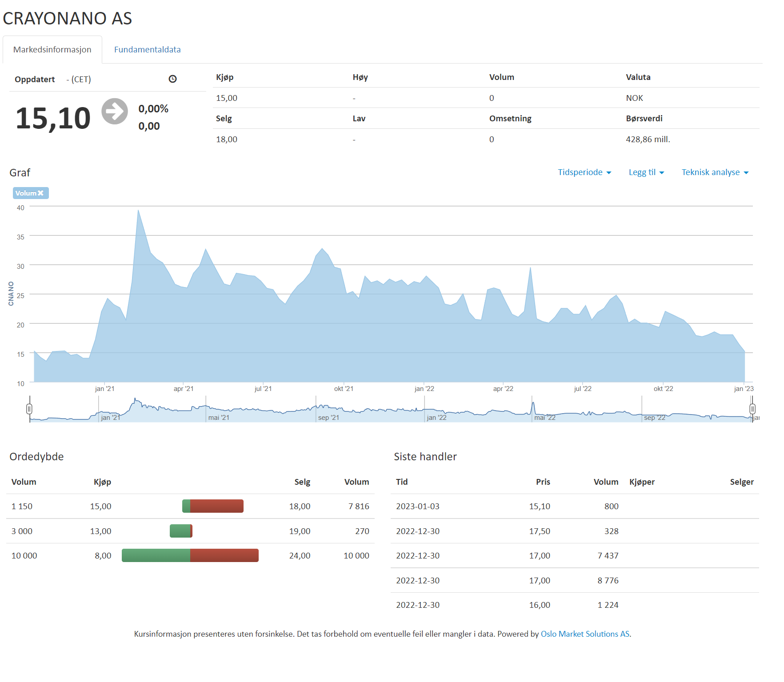Click the Pris header in Siste handler
This screenshot has height=682, width=784.
click(x=543, y=482)
